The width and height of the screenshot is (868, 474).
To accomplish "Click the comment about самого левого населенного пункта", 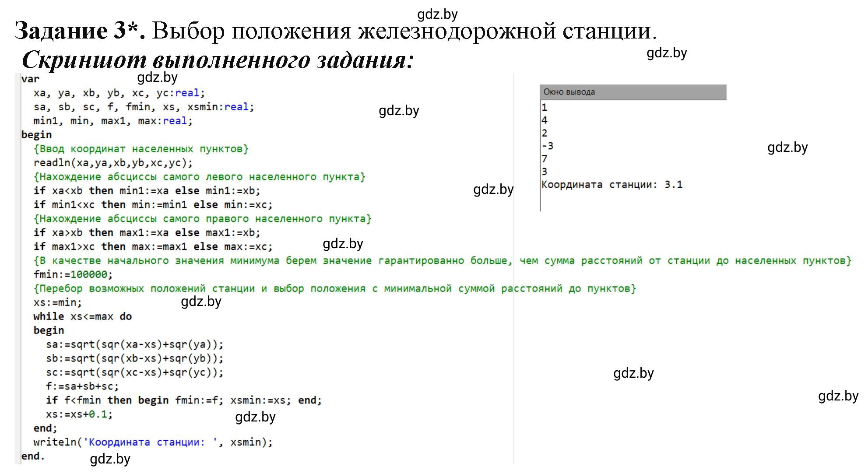I will tap(199, 177).
